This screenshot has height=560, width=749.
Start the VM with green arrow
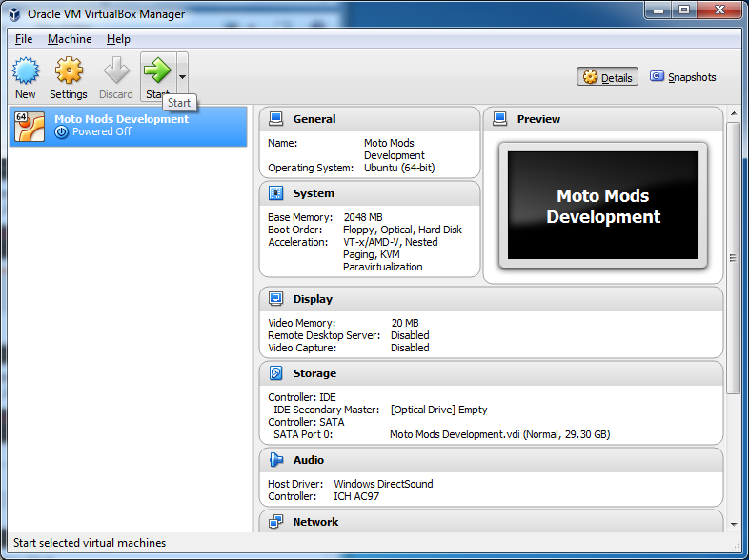pos(157,70)
